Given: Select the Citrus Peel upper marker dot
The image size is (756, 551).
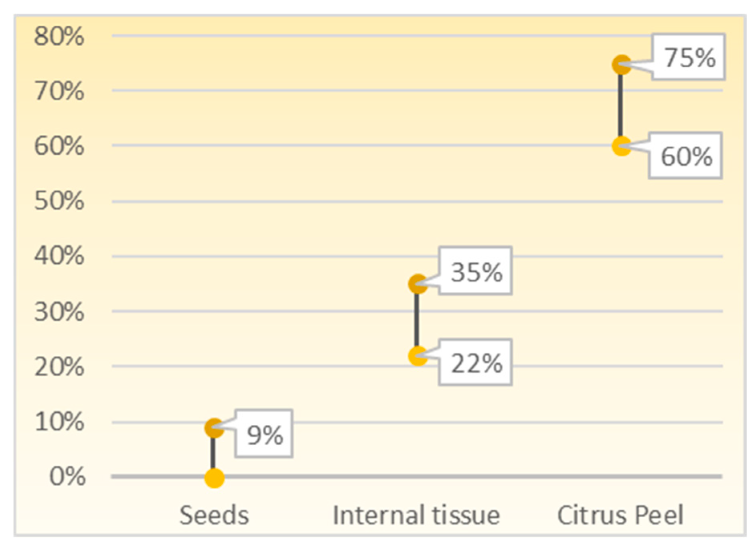Looking at the screenshot, I should pyautogui.click(x=621, y=65).
